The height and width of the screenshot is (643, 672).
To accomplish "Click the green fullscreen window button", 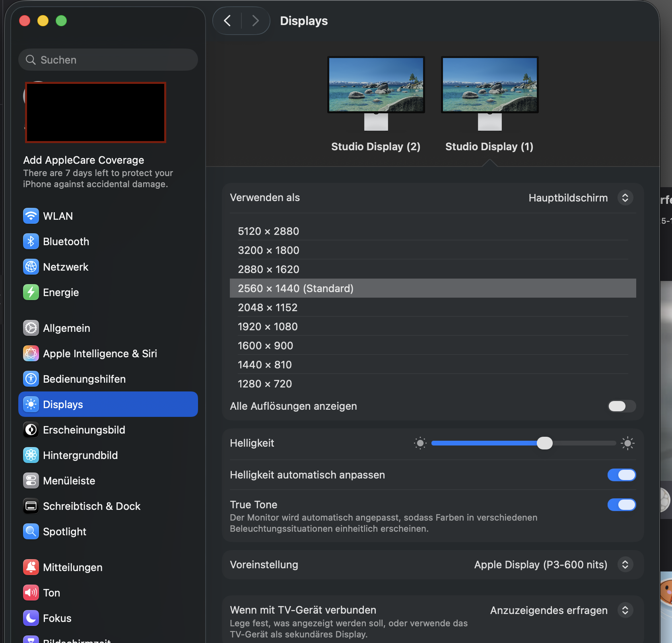I will pos(61,21).
